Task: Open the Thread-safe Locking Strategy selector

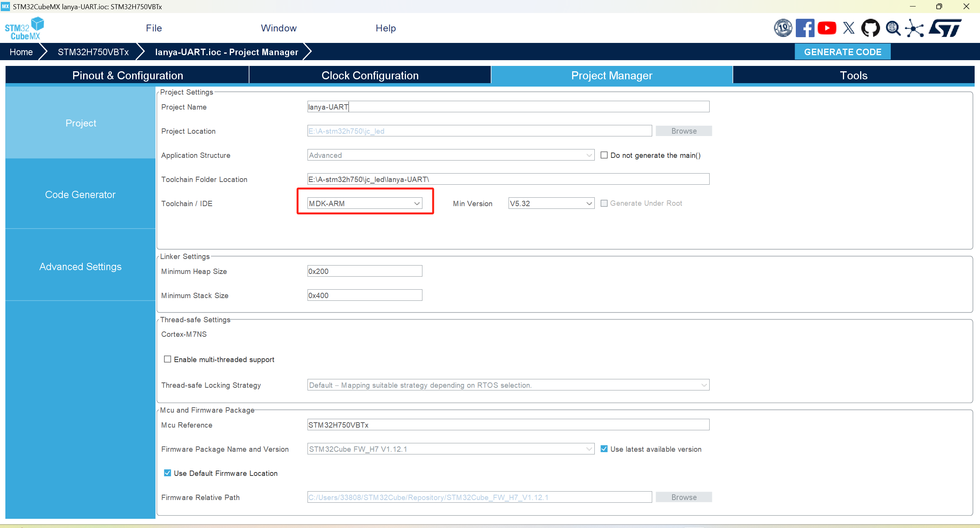Action: (x=704, y=385)
